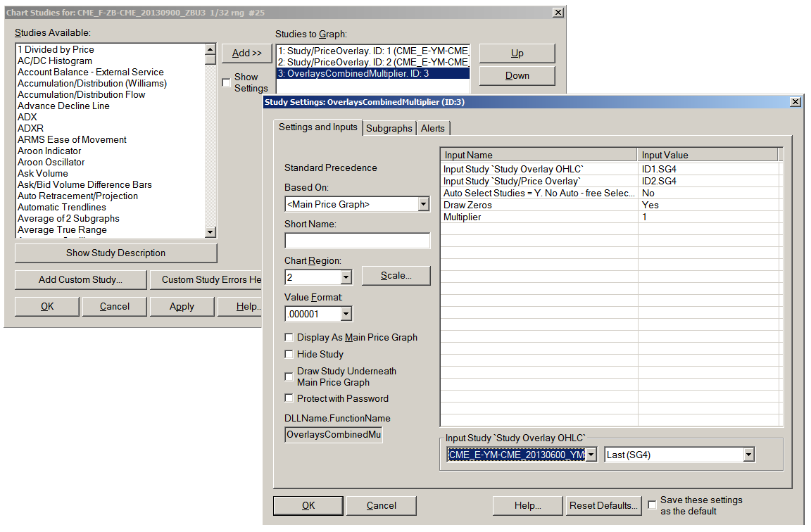This screenshot has height=532, width=811.
Task: Open the Based On dropdown
Action: point(423,205)
